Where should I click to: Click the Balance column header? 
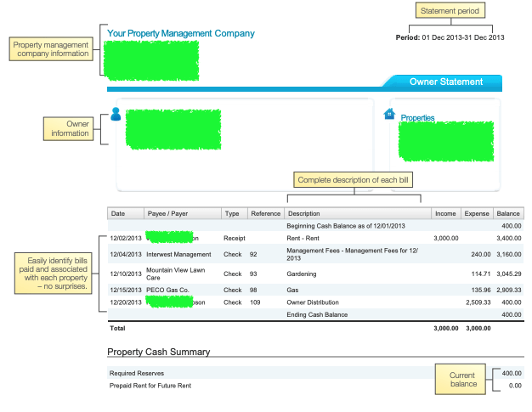click(x=510, y=213)
